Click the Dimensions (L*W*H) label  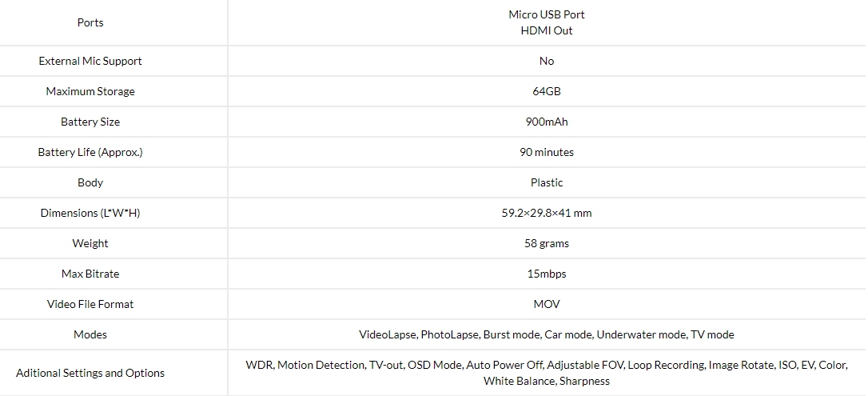click(x=90, y=213)
